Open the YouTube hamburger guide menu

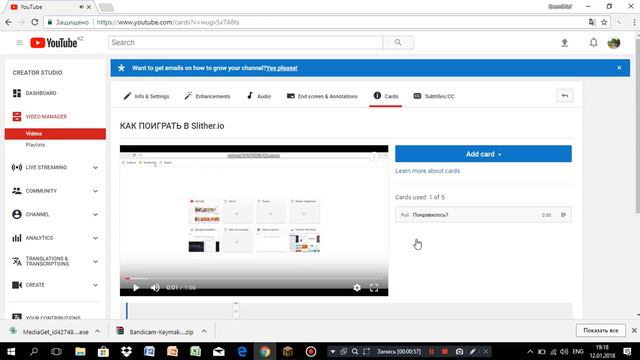coord(19,42)
